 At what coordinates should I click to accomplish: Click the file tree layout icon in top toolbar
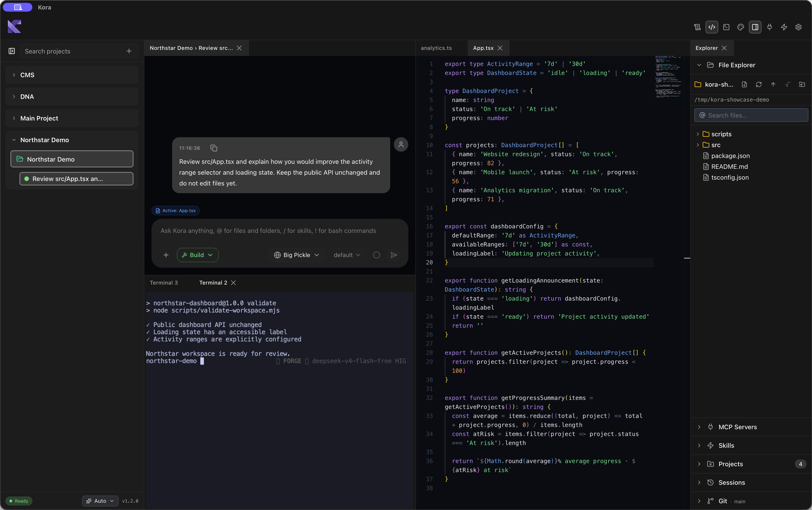pos(697,27)
